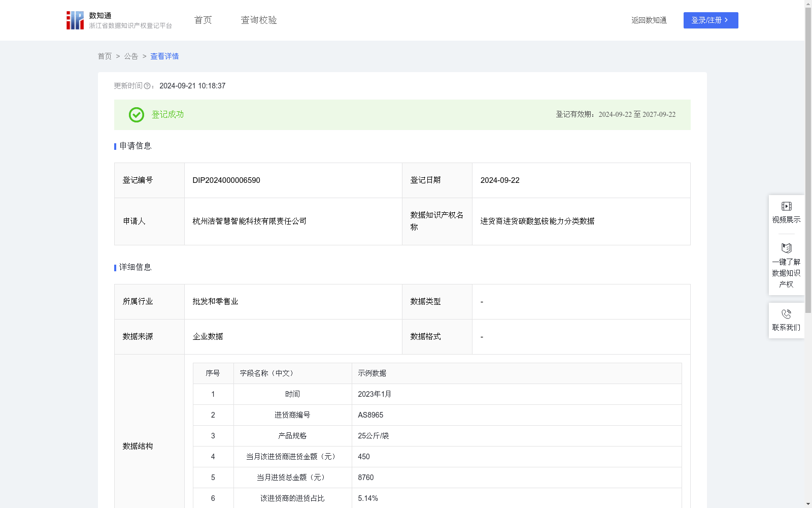Click the 序号 column header
Viewport: 812px width, 508px height.
[x=213, y=373]
